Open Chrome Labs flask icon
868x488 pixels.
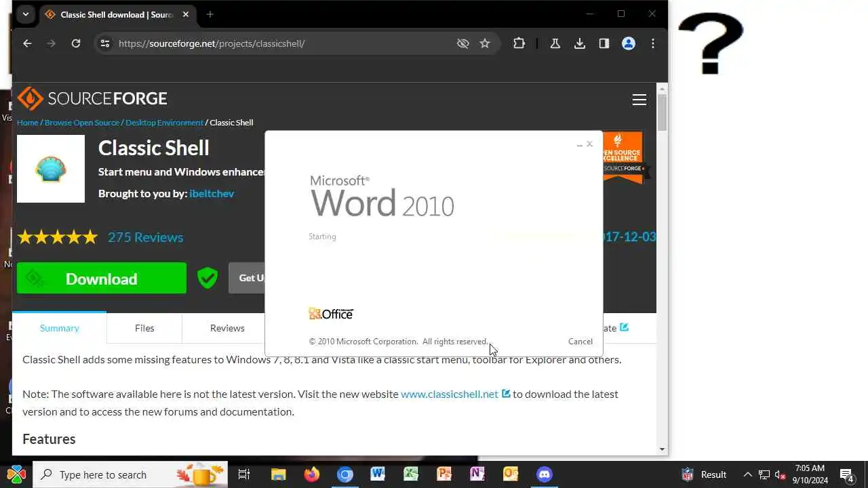555,43
